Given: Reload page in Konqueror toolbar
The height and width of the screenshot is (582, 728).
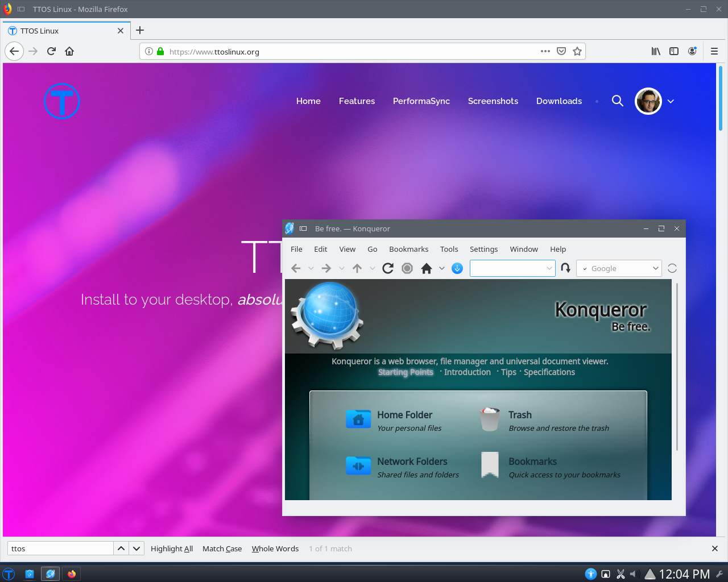Looking at the screenshot, I should click(x=388, y=268).
